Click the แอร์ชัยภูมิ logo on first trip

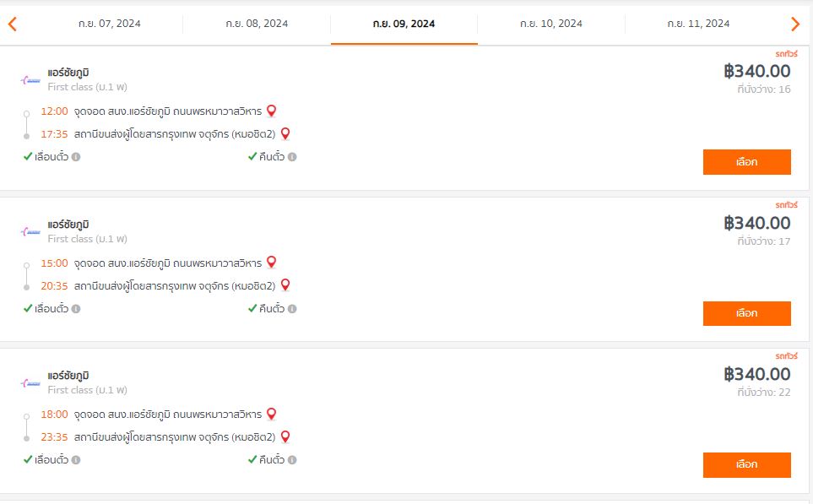pyautogui.click(x=30, y=80)
